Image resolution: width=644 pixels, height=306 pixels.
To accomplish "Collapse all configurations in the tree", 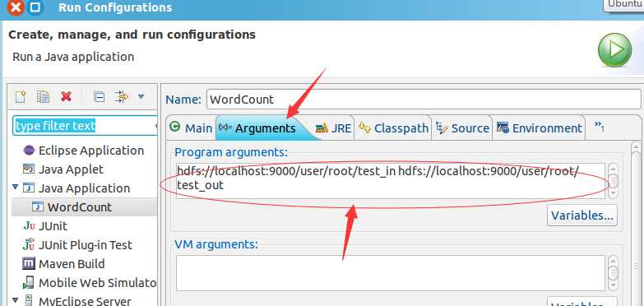I will click(99, 97).
